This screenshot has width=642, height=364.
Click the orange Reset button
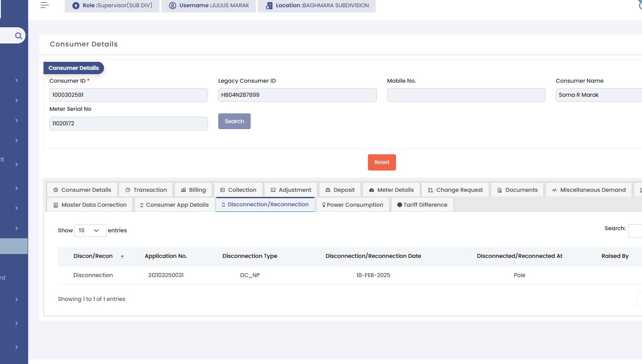pos(382,162)
